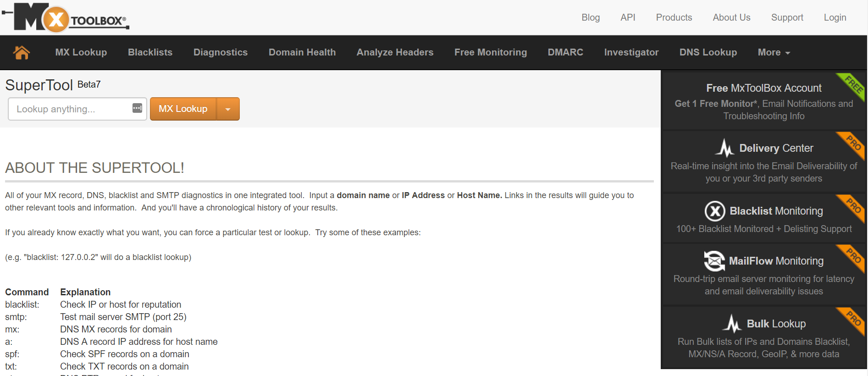This screenshot has width=868, height=376.
Task: Open the MailFlow Monitoring title
Action: [776, 261]
